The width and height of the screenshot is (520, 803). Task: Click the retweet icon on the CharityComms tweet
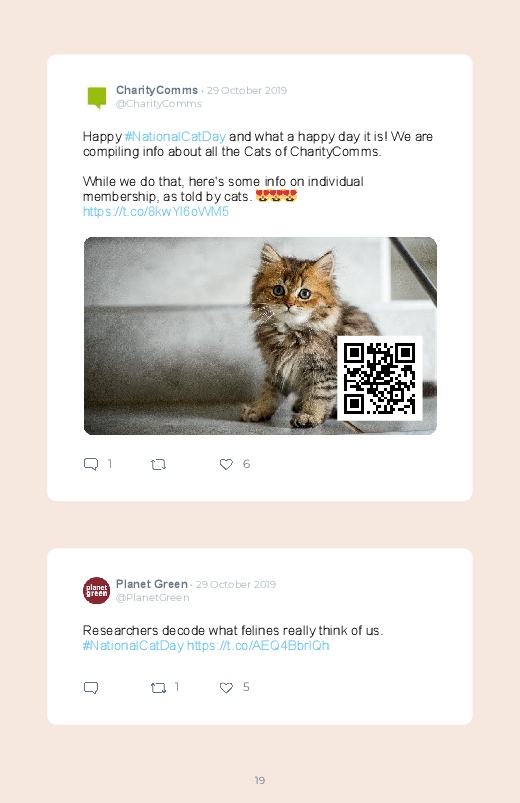click(x=158, y=464)
